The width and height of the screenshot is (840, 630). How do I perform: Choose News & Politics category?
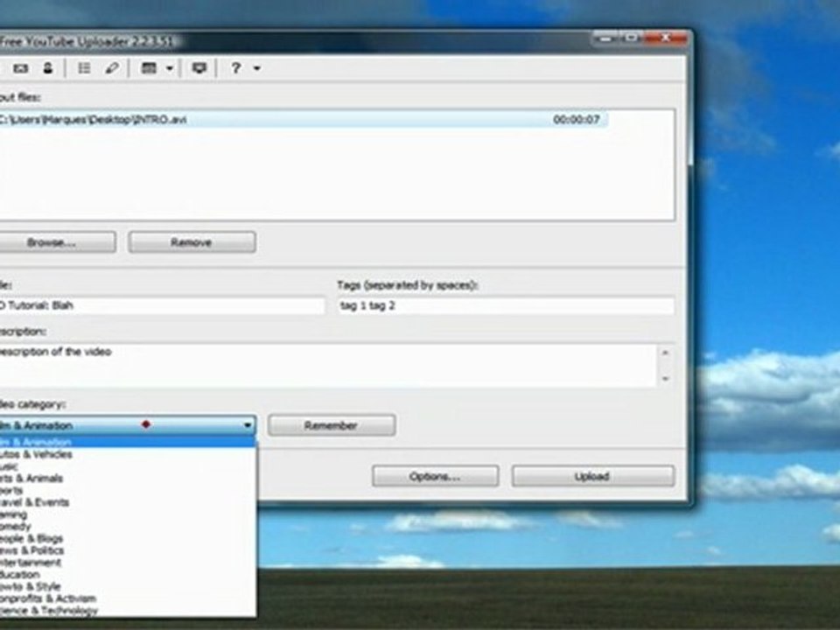pyautogui.click(x=128, y=550)
